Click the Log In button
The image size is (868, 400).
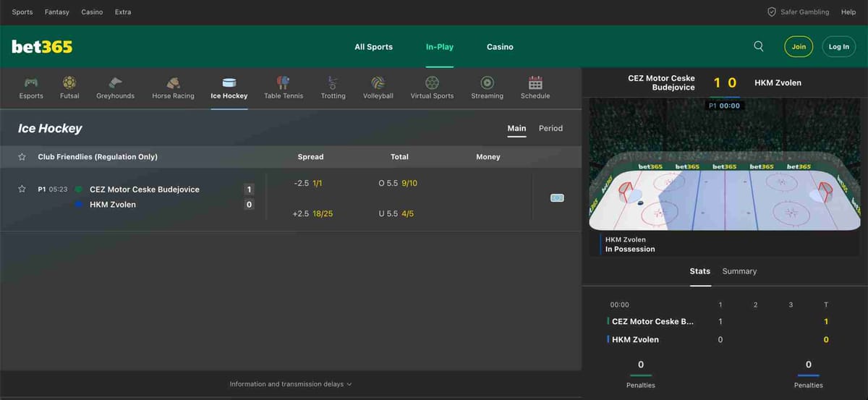(x=839, y=46)
